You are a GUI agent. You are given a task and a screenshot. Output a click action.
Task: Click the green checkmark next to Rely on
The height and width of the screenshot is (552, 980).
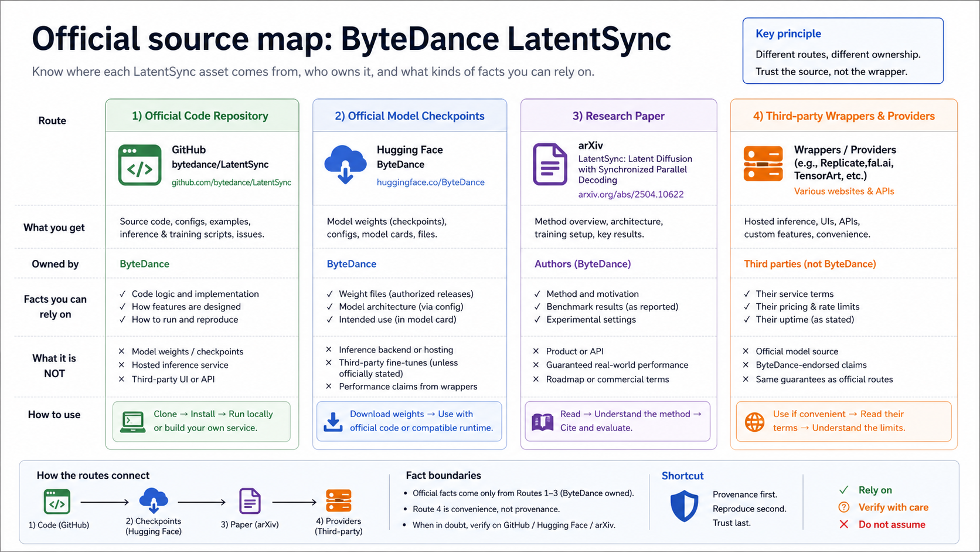844,490
